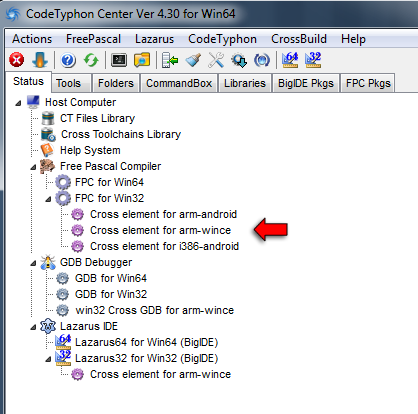Click the Cross Toolchains Library icon
Image resolution: width=418 pixels, height=414 pixels.
48,134
